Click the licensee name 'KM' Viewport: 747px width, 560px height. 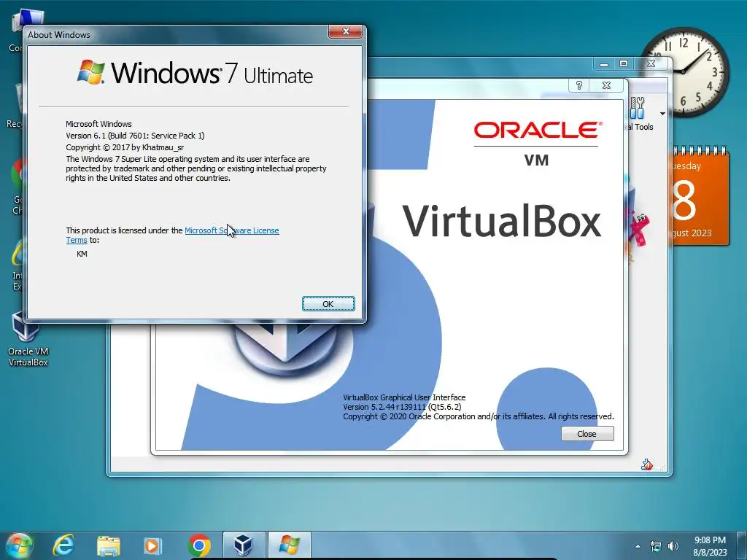click(x=82, y=254)
